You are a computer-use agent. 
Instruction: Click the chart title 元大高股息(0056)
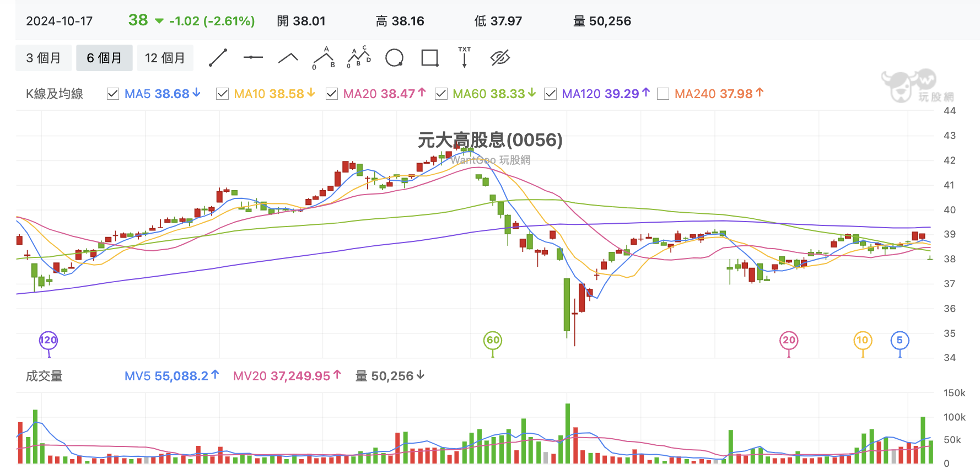coord(490,140)
